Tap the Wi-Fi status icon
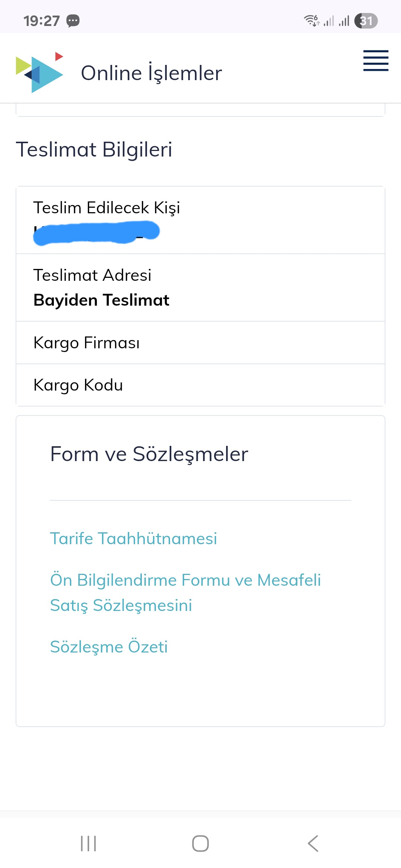 tap(312, 20)
